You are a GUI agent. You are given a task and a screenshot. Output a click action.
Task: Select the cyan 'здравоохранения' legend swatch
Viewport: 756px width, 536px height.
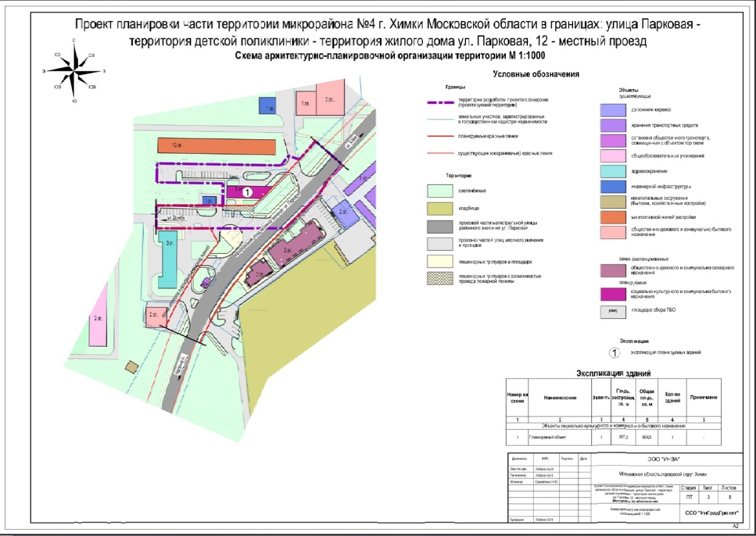coord(614,171)
